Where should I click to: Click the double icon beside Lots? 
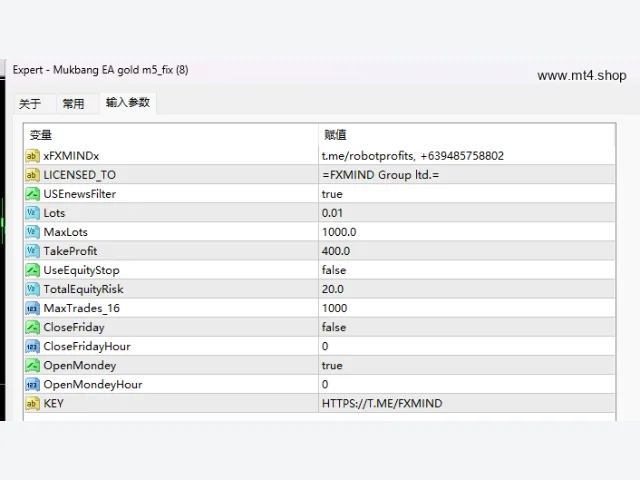click(x=32, y=213)
